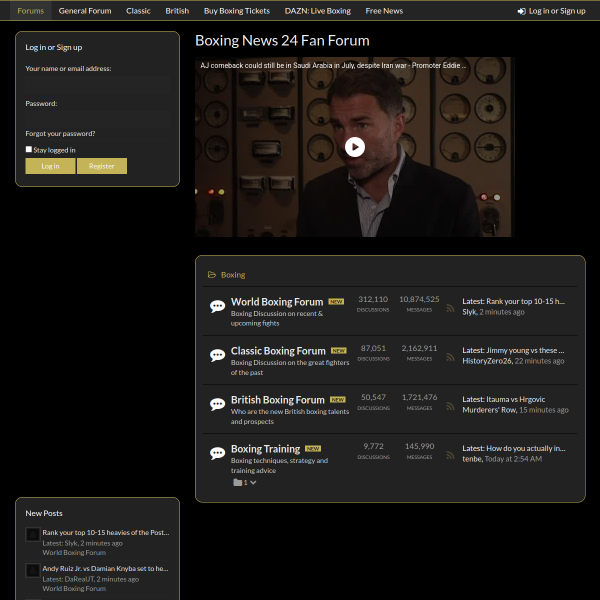Open New Posts thread Rank your top 10-15 heavies
600x600 pixels.
click(x=106, y=532)
